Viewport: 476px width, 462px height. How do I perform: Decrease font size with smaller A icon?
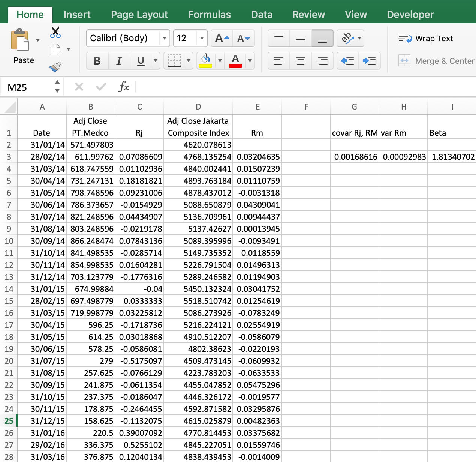244,38
